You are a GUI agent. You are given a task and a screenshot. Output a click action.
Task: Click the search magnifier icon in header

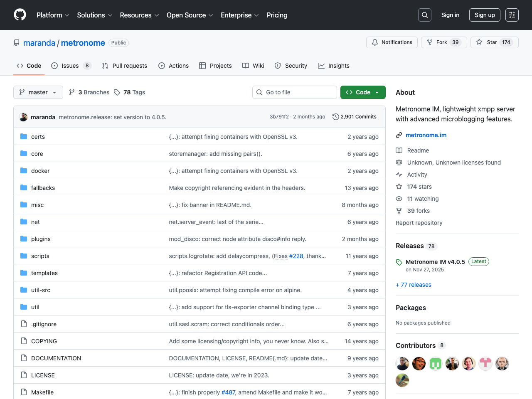pos(424,15)
